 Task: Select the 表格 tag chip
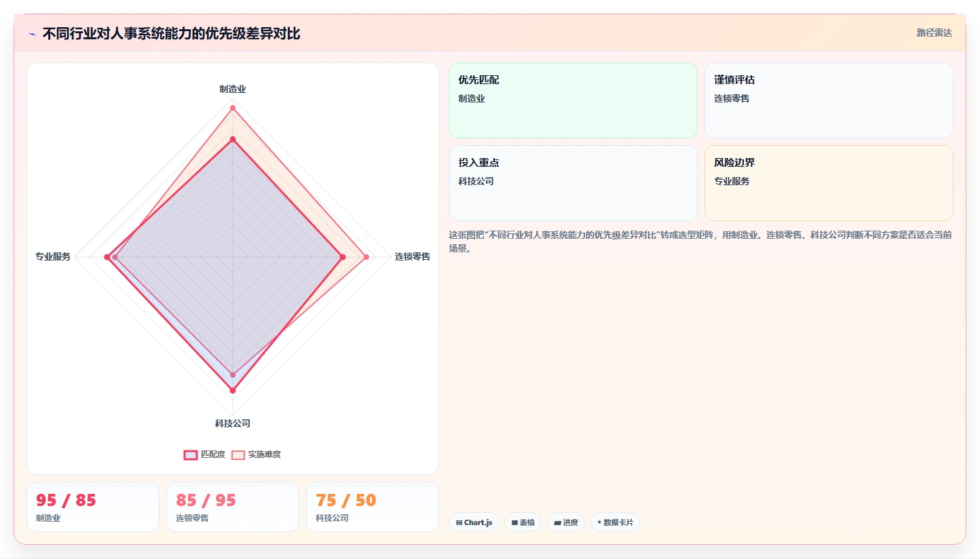click(523, 522)
